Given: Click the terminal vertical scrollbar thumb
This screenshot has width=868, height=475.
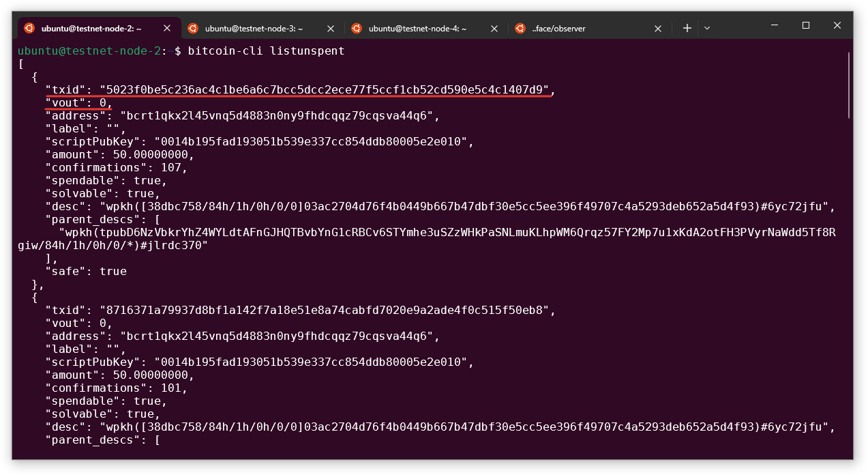Looking at the screenshot, I should pos(849,85).
